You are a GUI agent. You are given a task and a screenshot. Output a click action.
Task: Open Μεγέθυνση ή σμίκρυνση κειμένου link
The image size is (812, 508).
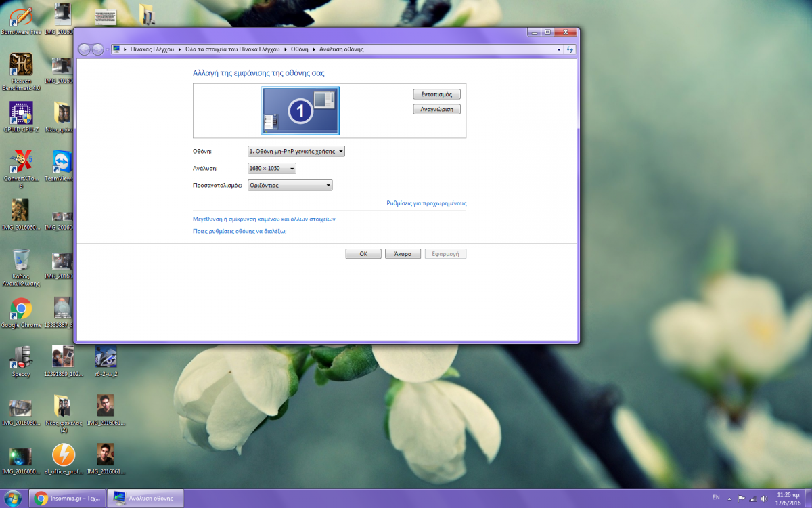tap(264, 219)
